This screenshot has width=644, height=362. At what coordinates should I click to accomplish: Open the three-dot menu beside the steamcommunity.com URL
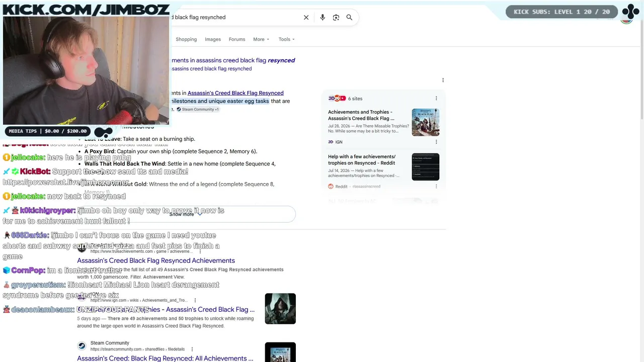tap(192, 349)
